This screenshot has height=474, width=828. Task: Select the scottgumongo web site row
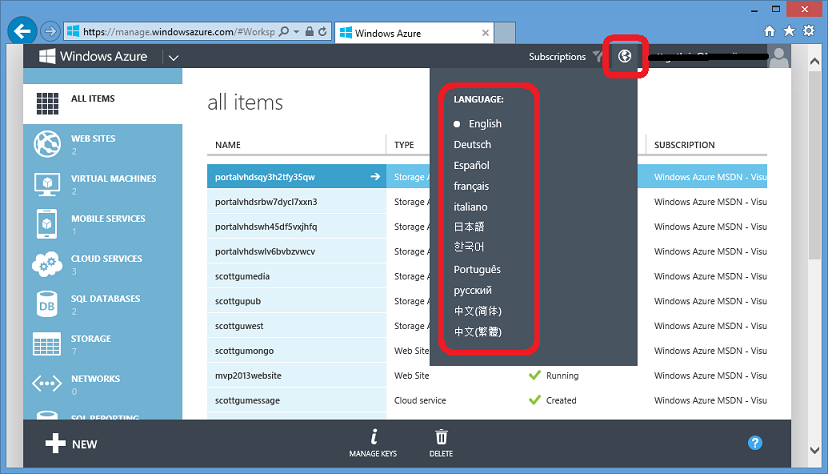(x=296, y=350)
